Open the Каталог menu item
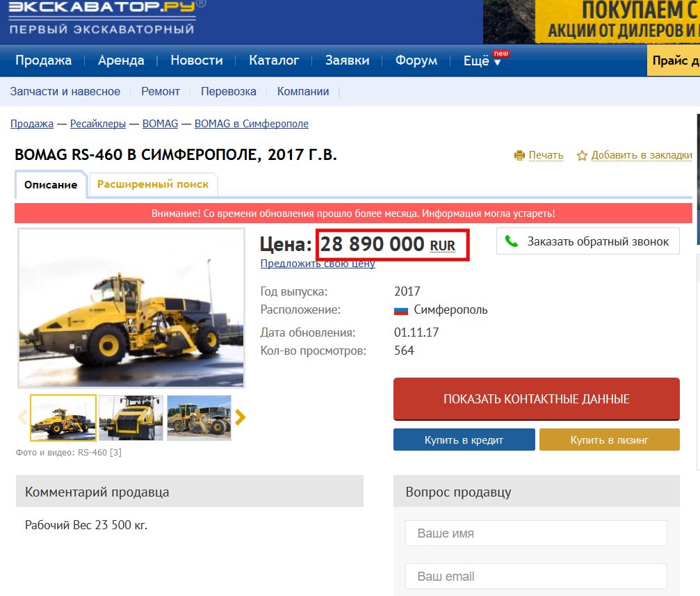 point(274,61)
